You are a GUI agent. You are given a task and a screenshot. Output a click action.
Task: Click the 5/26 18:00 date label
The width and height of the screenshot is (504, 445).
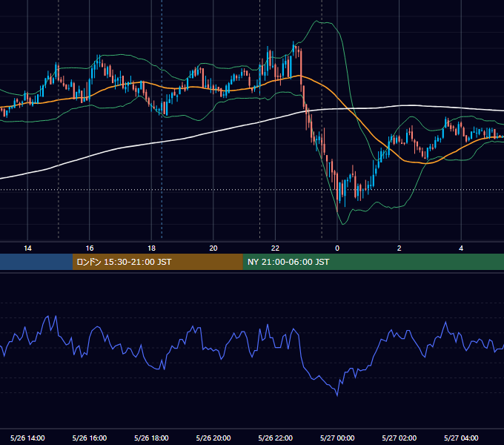151,438
